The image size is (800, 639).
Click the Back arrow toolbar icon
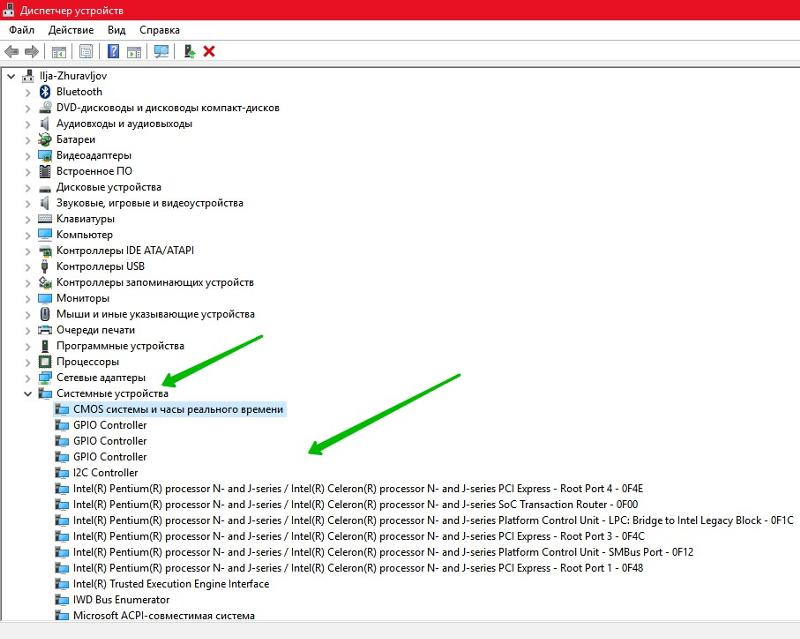point(11,52)
